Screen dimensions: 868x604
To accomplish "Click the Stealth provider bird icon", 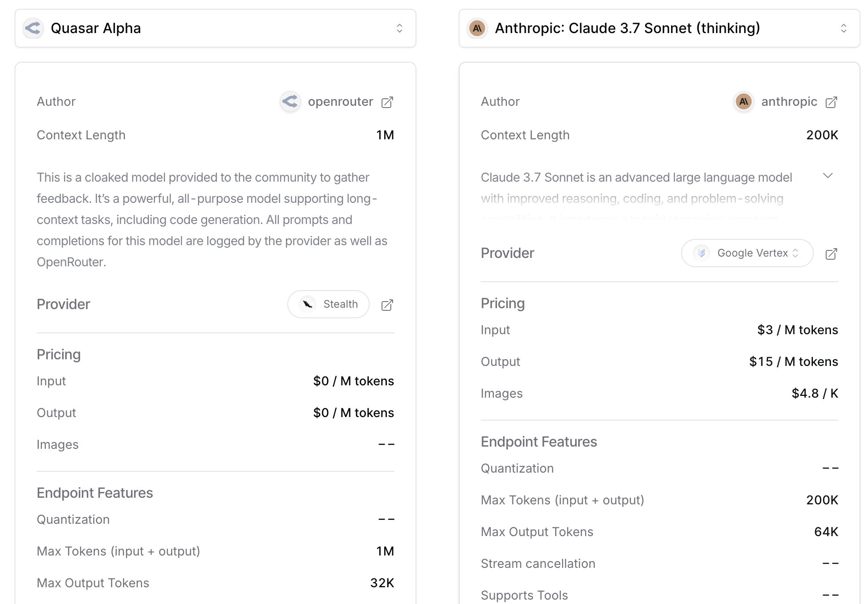I will [x=308, y=304].
